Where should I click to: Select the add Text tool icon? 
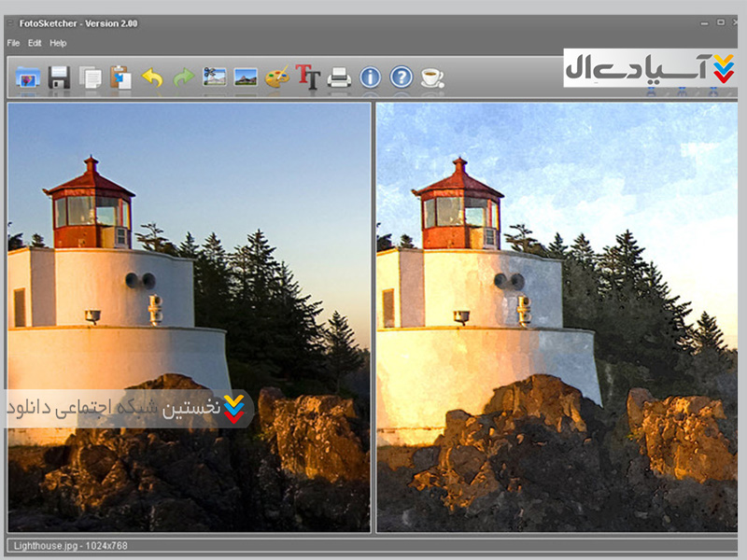click(308, 77)
